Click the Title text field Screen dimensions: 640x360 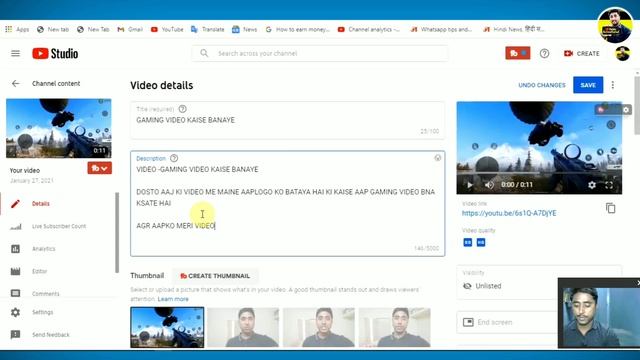[x=287, y=120]
